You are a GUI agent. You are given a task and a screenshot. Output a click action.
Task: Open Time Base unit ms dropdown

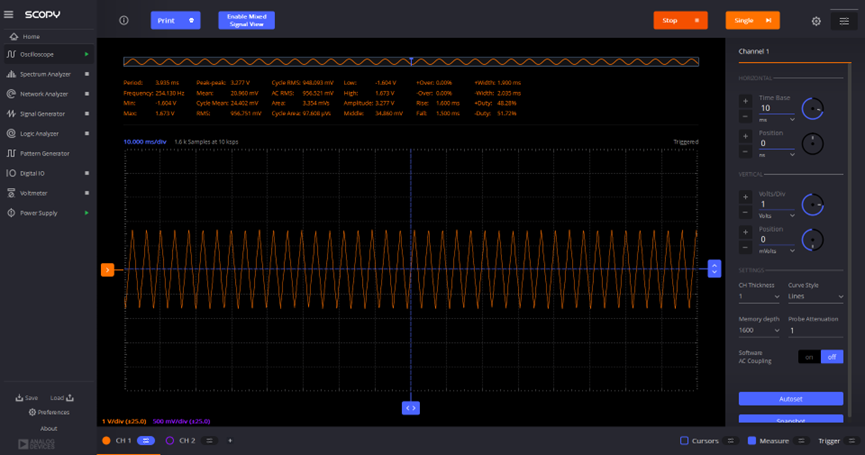tap(776, 120)
